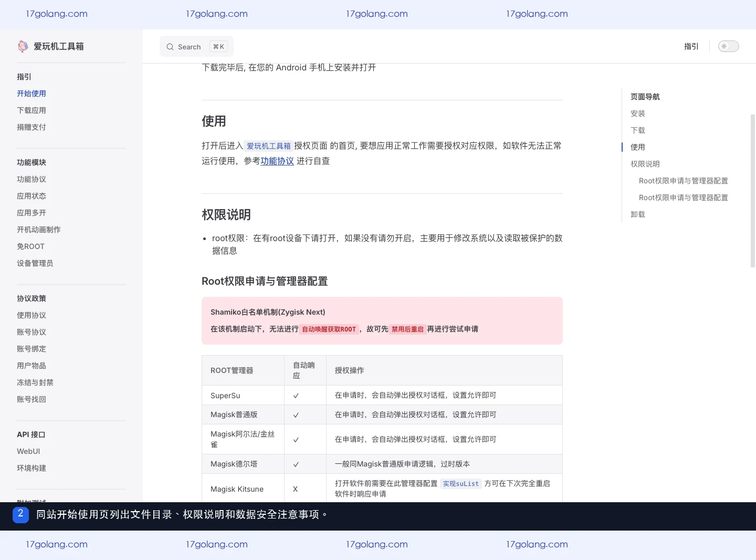The width and height of the screenshot is (756, 560).
Task: Toggle the light/dark theme switch
Action: pyautogui.click(x=728, y=46)
